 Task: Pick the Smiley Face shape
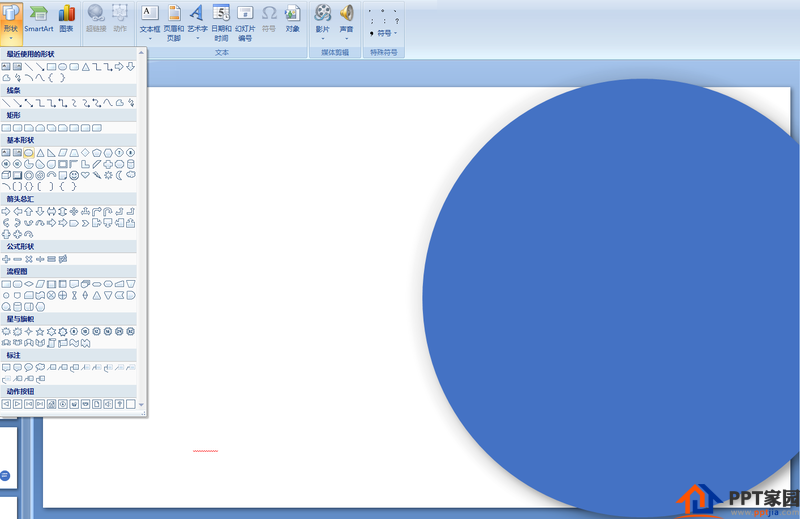coord(74,175)
